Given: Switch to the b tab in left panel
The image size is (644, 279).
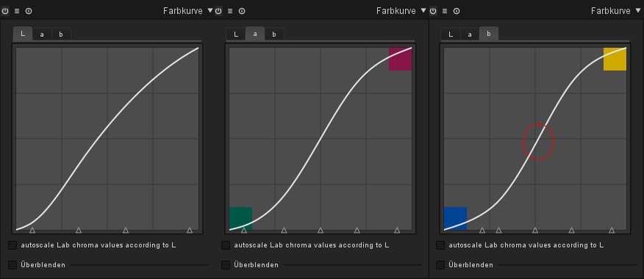Looking at the screenshot, I should [x=61, y=35].
